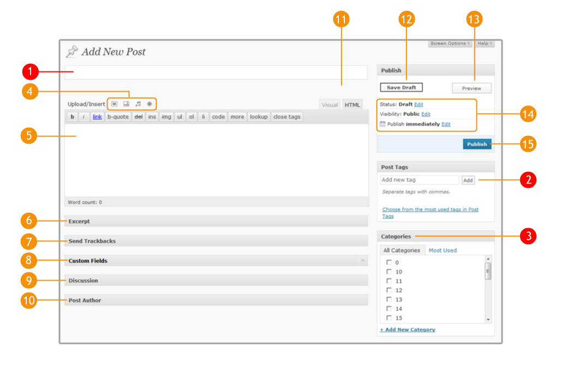This screenshot has height=392, width=573.
Task: Click the Preview button
Action: coord(471,88)
